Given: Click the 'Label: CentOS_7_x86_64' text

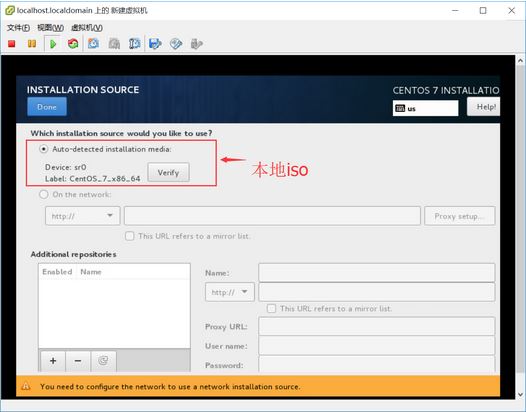Looking at the screenshot, I should pos(93,179).
